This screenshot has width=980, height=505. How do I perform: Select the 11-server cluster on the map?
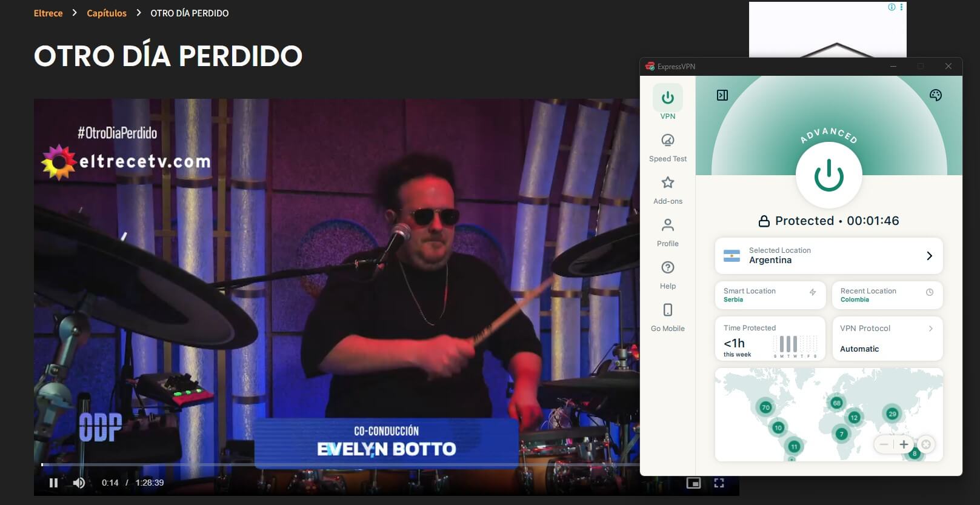click(794, 447)
